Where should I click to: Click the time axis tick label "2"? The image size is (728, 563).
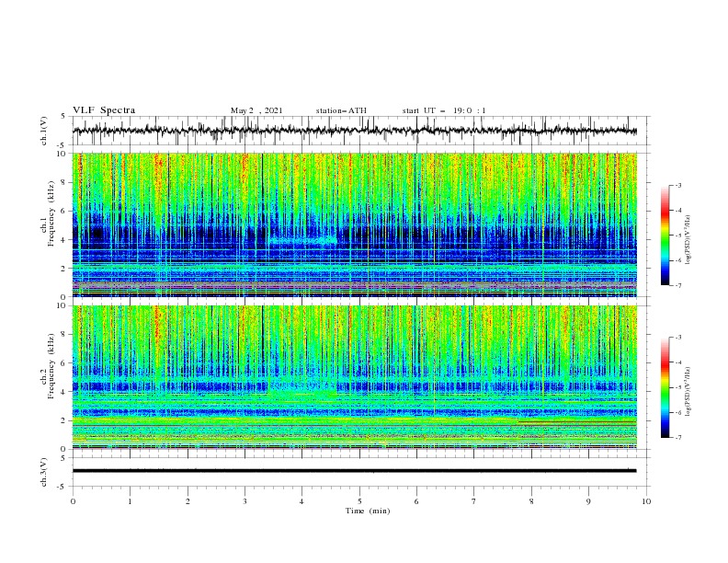click(x=188, y=501)
